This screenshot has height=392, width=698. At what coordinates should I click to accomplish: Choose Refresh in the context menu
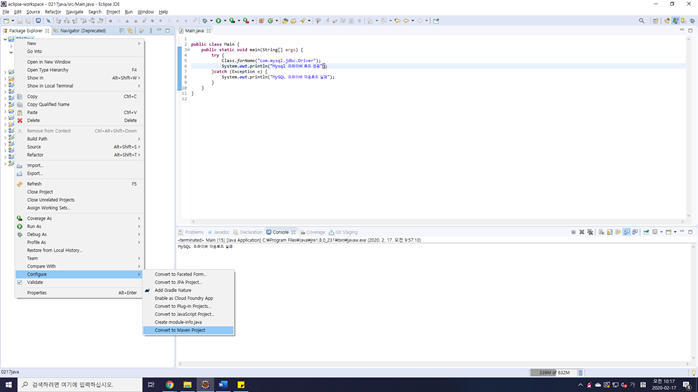(79, 184)
